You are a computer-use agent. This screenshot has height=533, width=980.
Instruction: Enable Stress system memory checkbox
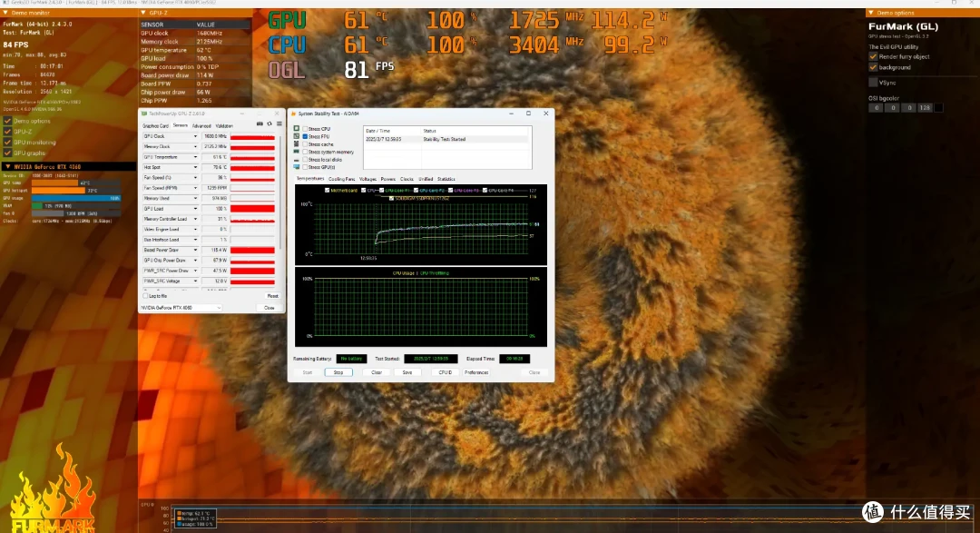(x=305, y=152)
